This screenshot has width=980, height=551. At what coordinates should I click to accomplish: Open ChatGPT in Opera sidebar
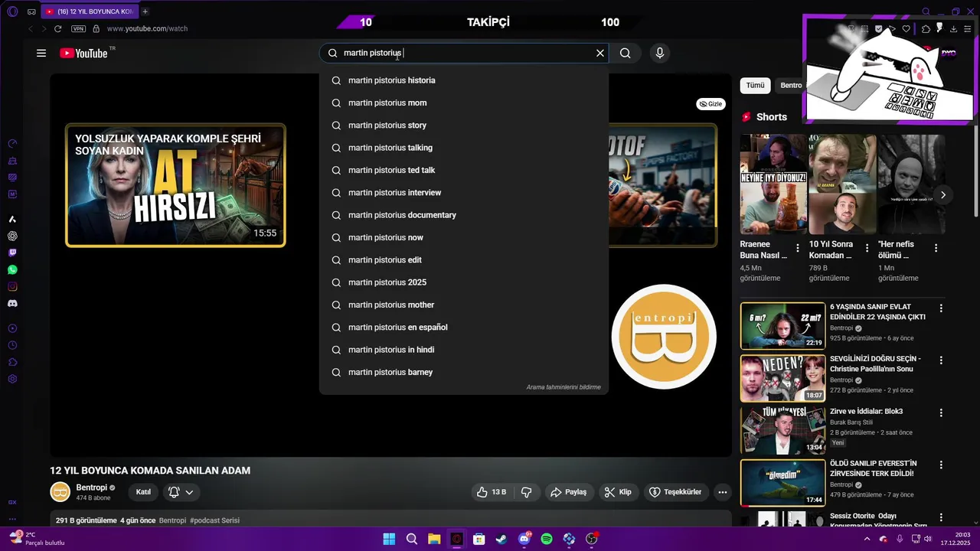pos(12,236)
